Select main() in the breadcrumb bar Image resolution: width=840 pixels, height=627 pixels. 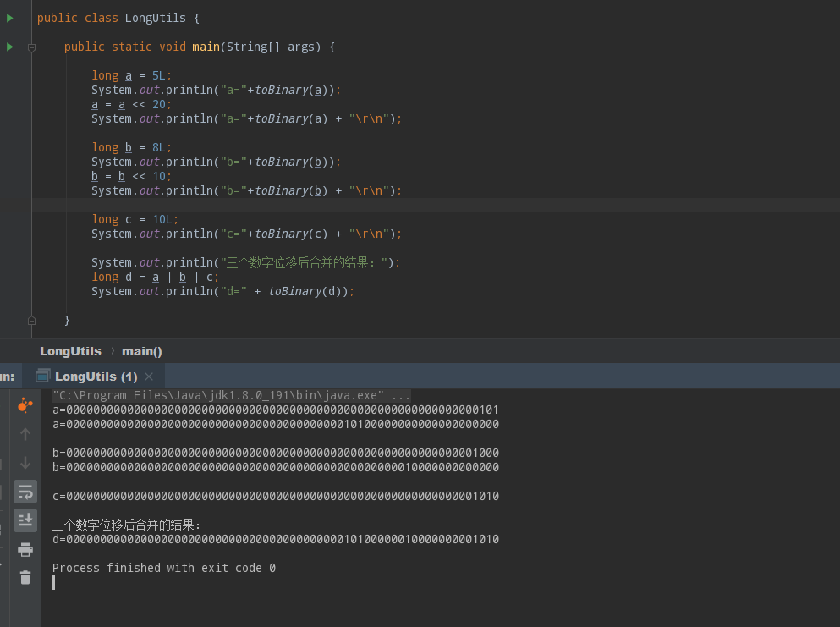pyautogui.click(x=142, y=351)
